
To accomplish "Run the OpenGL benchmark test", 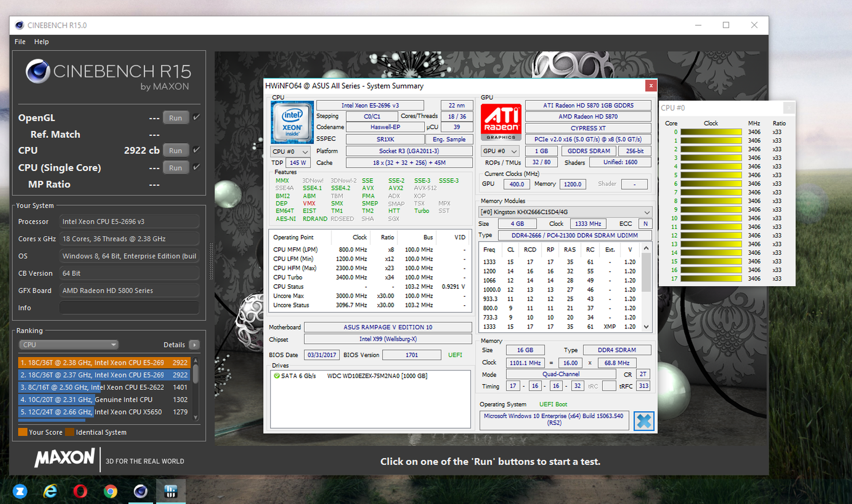I will (x=176, y=118).
